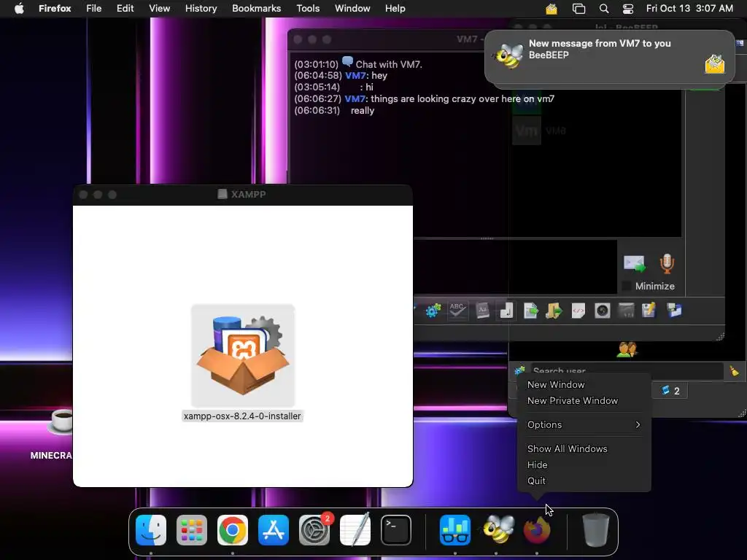This screenshot has width=747, height=560.
Task: Click the envelope icon on BeeBEEP notification
Action: (x=715, y=64)
